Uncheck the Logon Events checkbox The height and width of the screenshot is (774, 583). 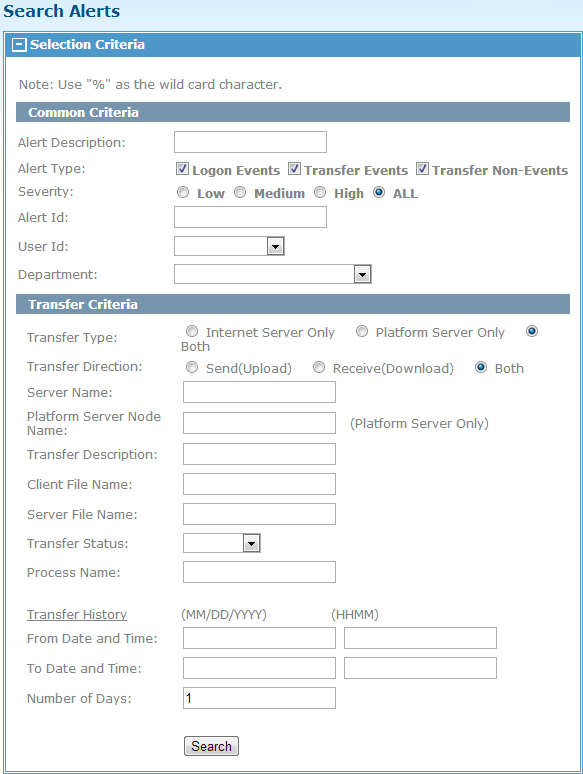[182, 169]
